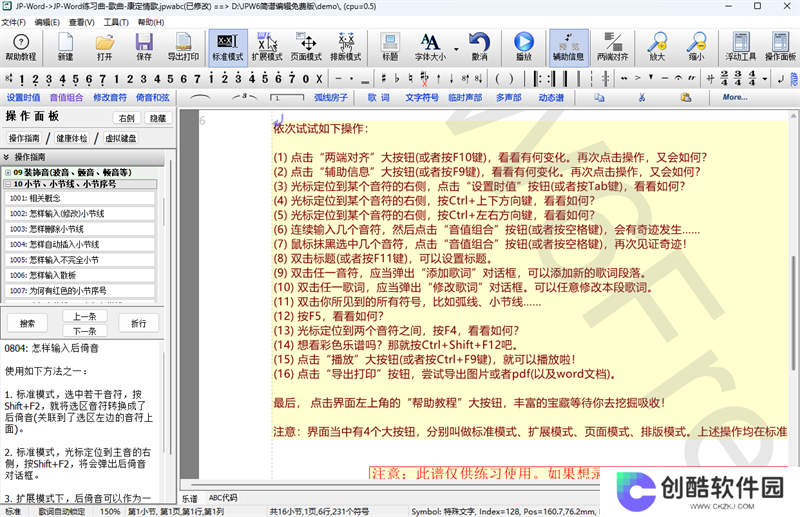This screenshot has height=517, width=800.
Task: Insert the first ending volta bracket
Action: point(287,97)
